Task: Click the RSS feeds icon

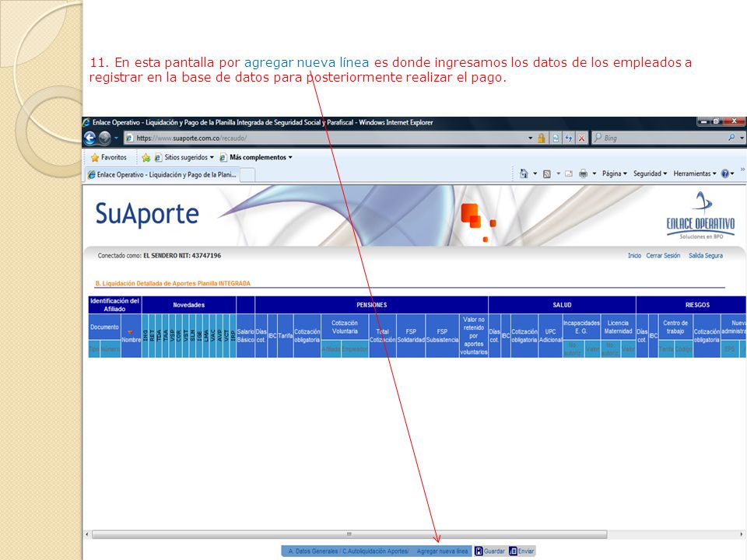Action: tap(547, 173)
